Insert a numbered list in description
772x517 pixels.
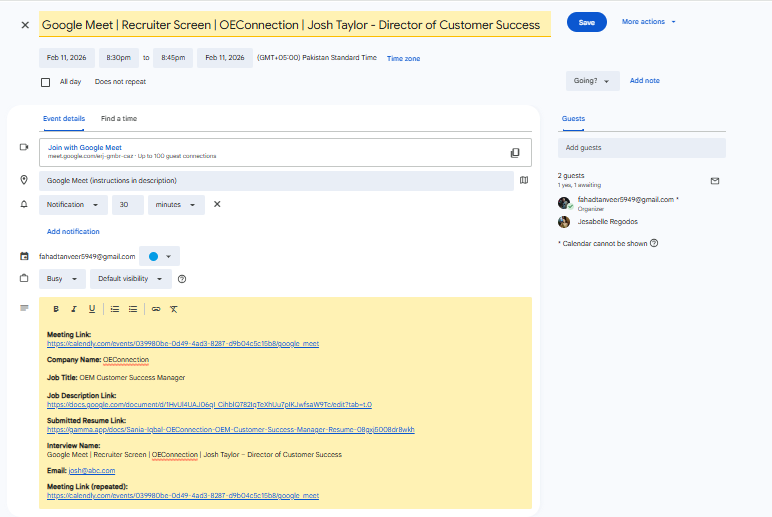[x=115, y=309]
